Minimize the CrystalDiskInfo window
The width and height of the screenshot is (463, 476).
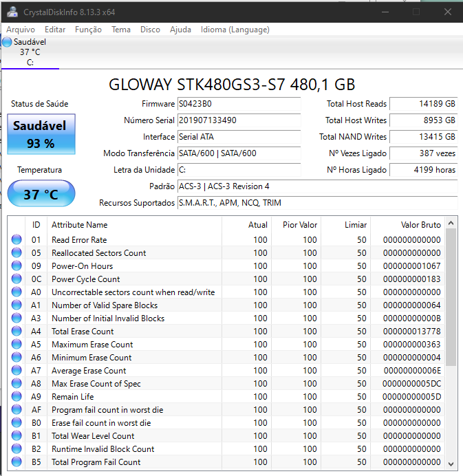coord(385,12)
